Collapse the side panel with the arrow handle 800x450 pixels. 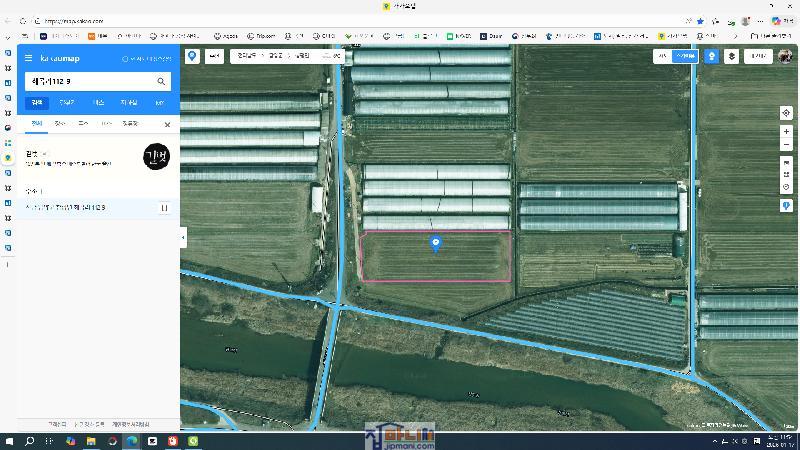[x=183, y=237]
